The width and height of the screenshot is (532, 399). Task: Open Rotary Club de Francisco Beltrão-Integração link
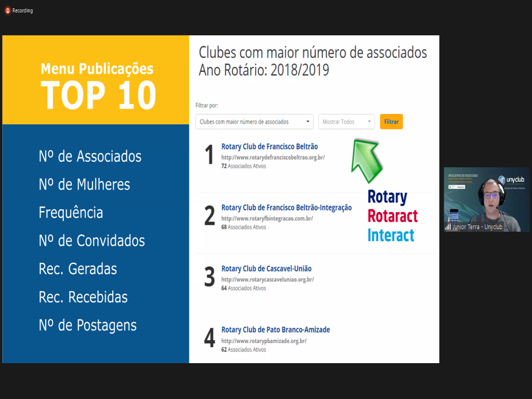point(286,207)
